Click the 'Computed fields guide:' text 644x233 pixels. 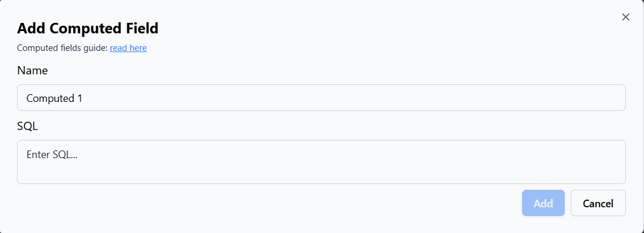tap(62, 48)
